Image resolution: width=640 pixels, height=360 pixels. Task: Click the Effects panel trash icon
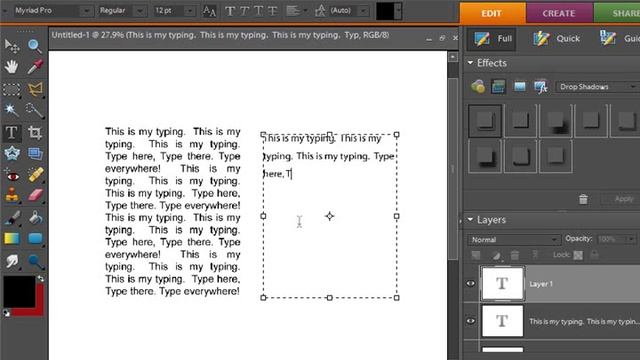pos(583,199)
